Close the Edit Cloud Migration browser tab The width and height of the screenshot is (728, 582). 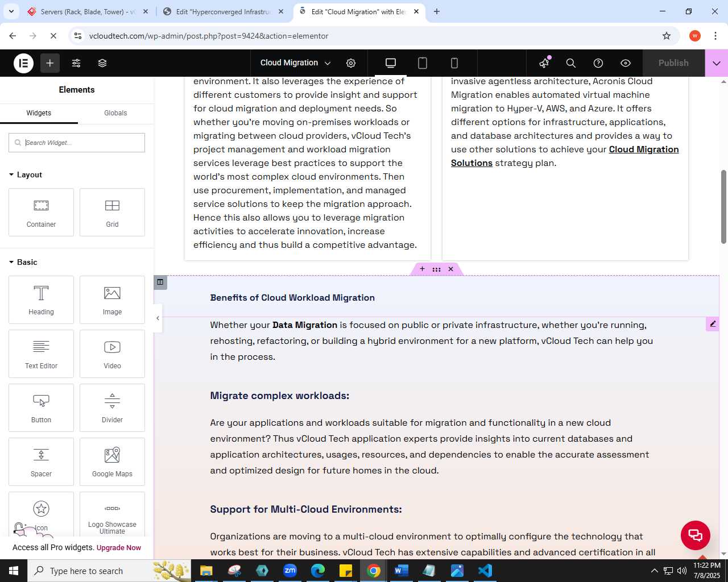pyautogui.click(x=416, y=11)
